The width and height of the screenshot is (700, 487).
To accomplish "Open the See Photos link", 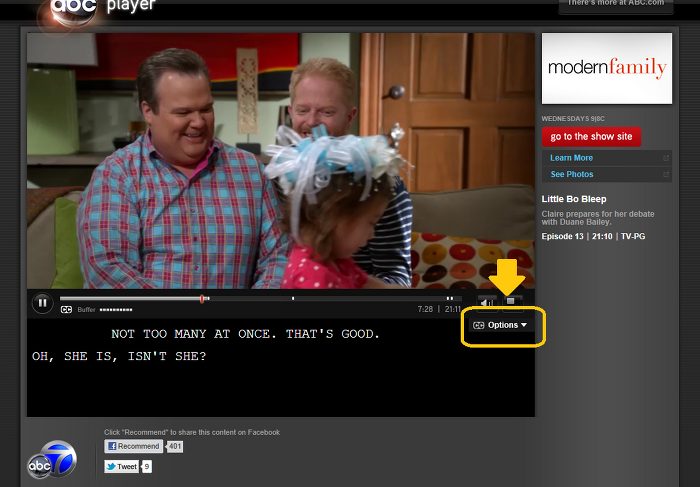I will (571, 174).
